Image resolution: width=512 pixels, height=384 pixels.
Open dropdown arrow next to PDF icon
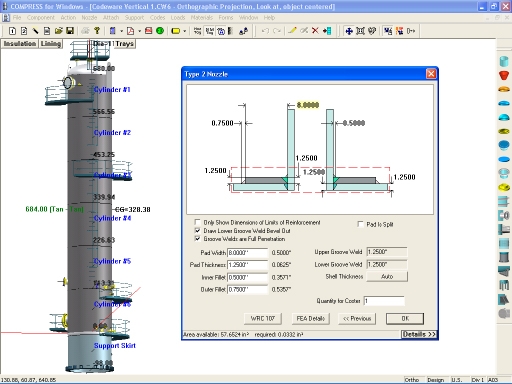139,31
